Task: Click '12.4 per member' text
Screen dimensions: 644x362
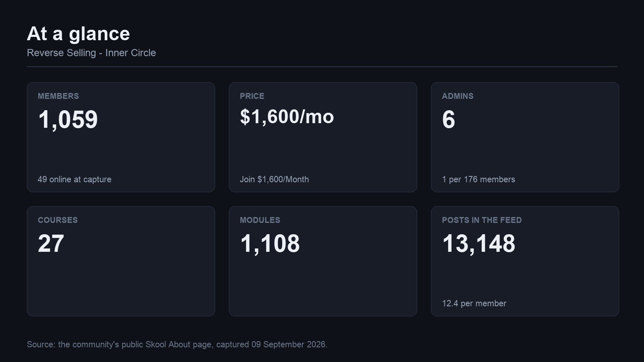Action: 474,303
